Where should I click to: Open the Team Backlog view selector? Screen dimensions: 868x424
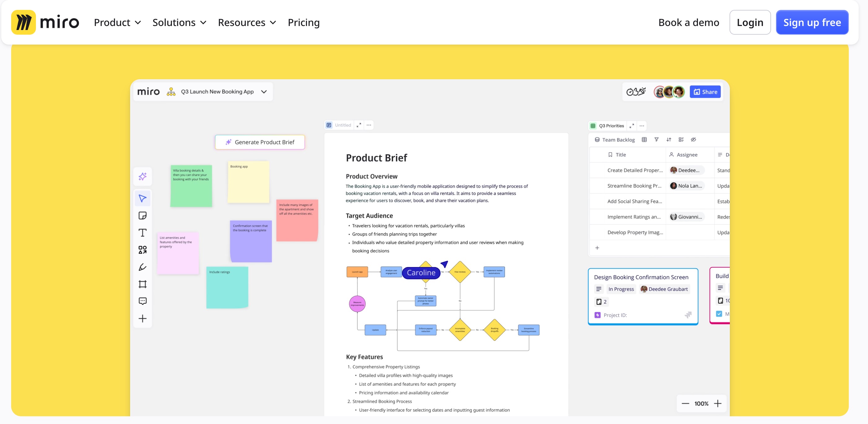pos(615,140)
